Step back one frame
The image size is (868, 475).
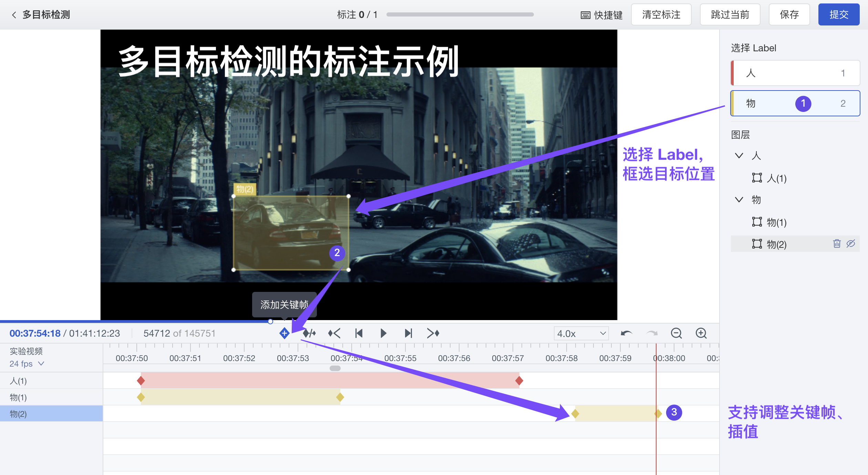(359, 333)
